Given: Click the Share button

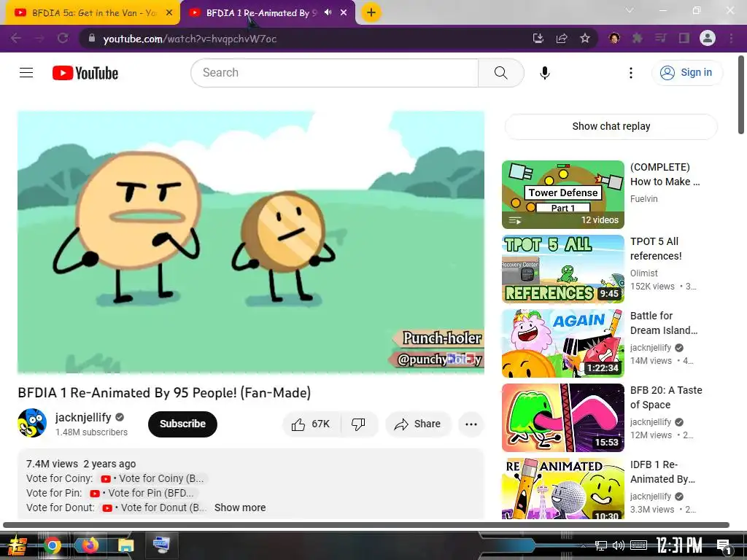Looking at the screenshot, I should tap(418, 424).
